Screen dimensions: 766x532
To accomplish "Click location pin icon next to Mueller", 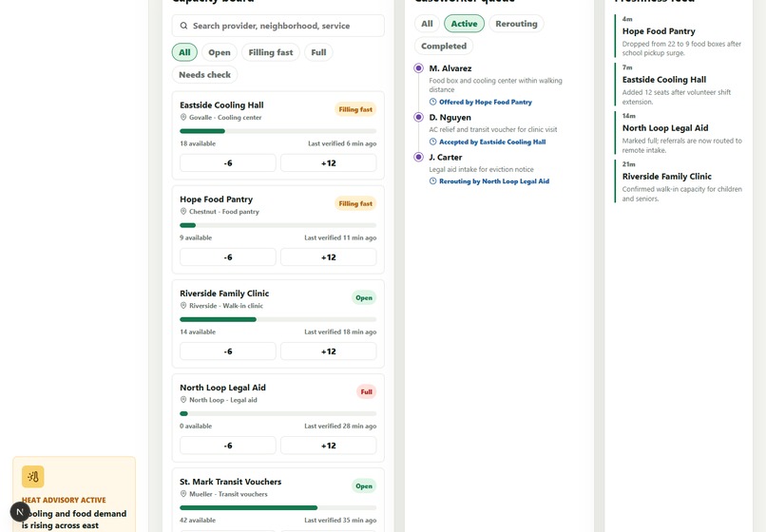I will point(183,494).
